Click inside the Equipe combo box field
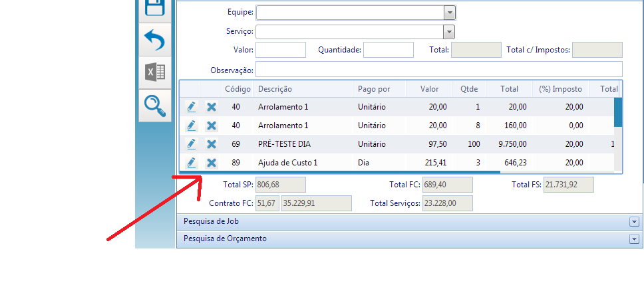Image resolution: width=644 pixels, height=283 pixels. pyautogui.click(x=350, y=13)
